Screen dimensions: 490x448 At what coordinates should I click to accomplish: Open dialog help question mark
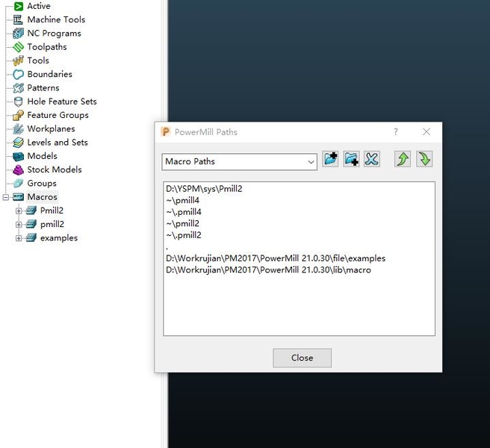(396, 132)
